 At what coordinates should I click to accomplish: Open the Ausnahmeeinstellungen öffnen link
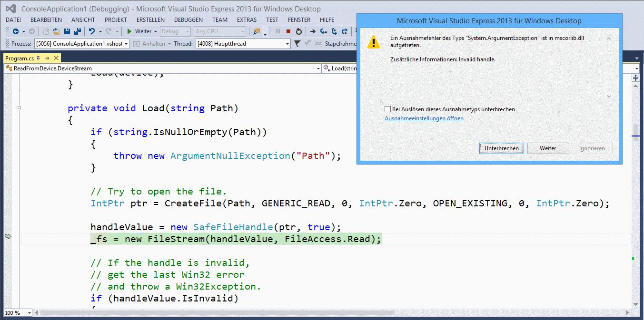(424, 118)
